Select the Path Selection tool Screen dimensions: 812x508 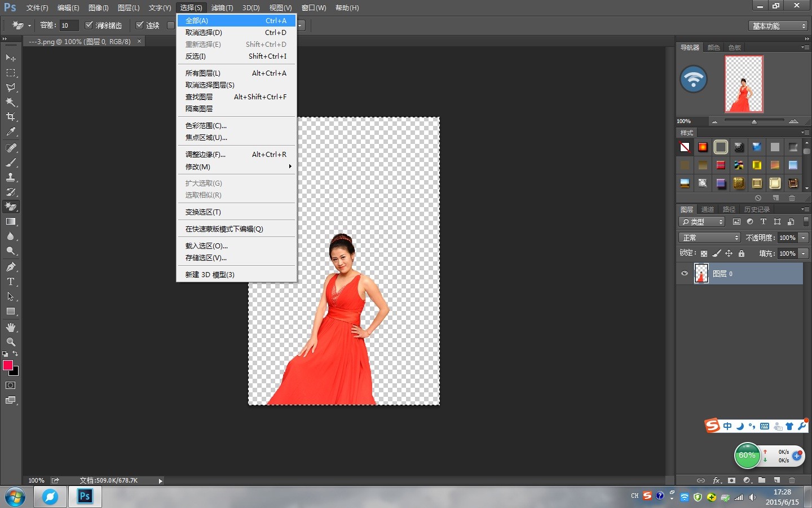pos(11,296)
